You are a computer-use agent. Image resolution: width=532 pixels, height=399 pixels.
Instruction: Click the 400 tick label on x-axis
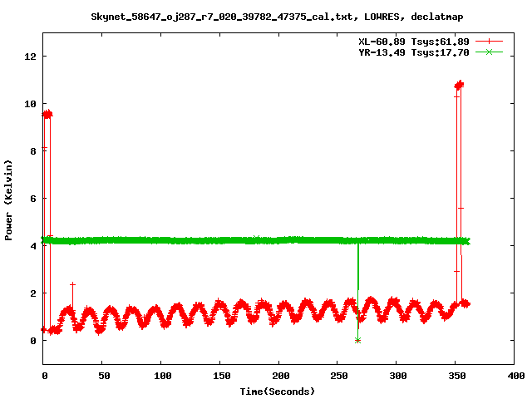(515, 377)
